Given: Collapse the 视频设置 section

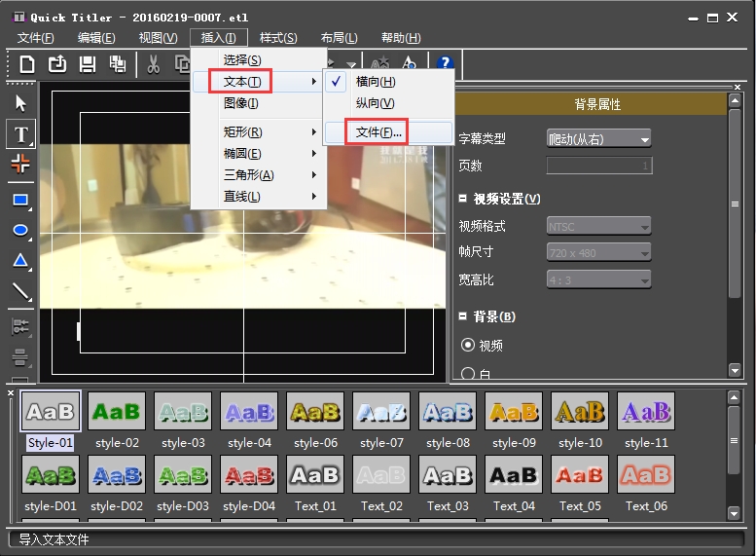Looking at the screenshot, I should coord(463,200).
